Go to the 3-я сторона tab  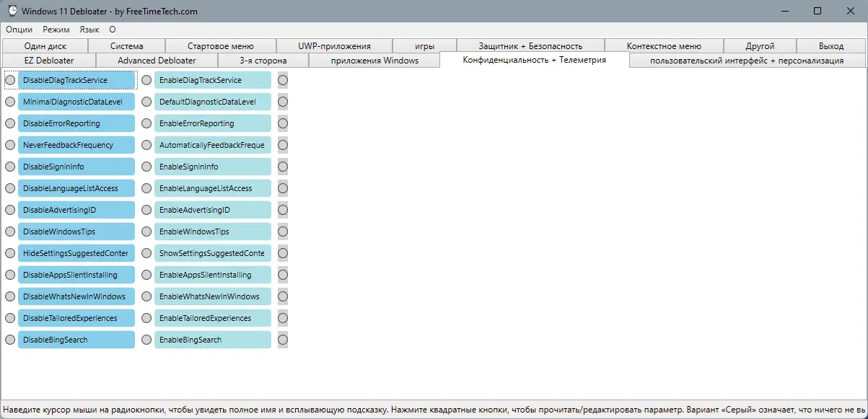click(263, 60)
